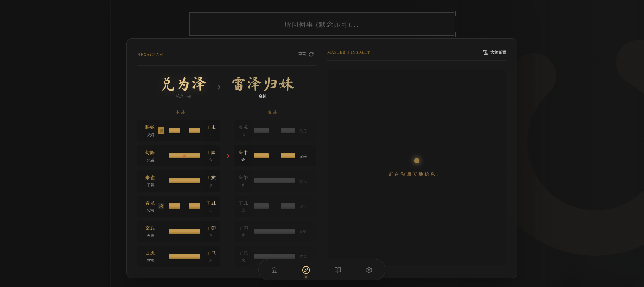Click the 应 badge on 青龙 line
The height and width of the screenshot is (287, 644).
click(x=161, y=206)
